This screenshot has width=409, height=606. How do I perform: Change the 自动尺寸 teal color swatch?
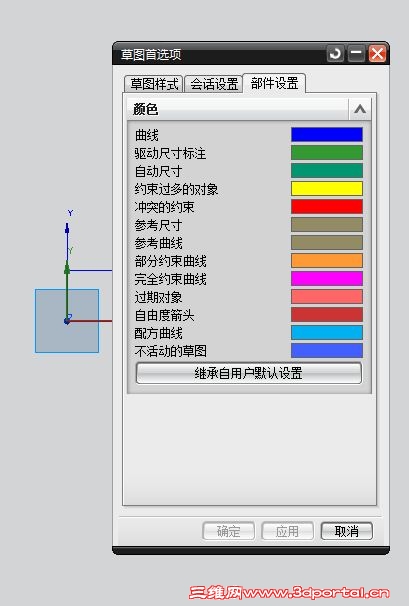click(327, 170)
